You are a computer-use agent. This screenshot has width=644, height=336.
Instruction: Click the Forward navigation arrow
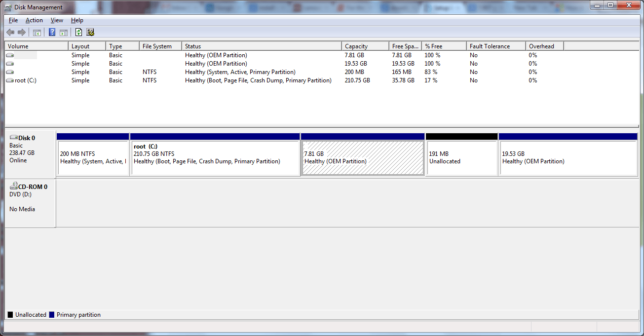pyautogui.click(x=22, y=32)
